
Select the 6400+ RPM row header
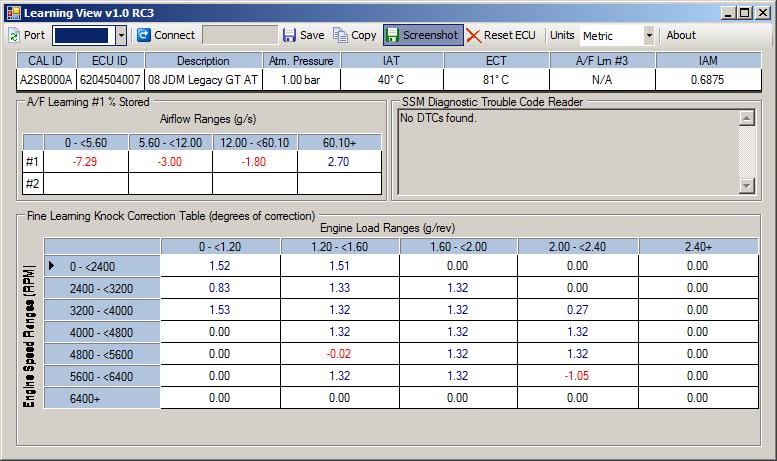(x=102, y=398)
